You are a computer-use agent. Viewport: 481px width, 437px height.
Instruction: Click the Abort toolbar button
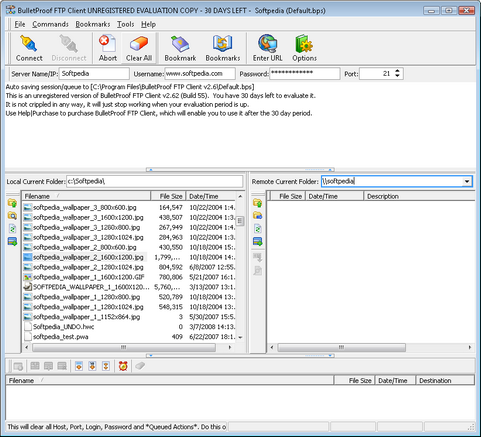[x=108, y=48]
